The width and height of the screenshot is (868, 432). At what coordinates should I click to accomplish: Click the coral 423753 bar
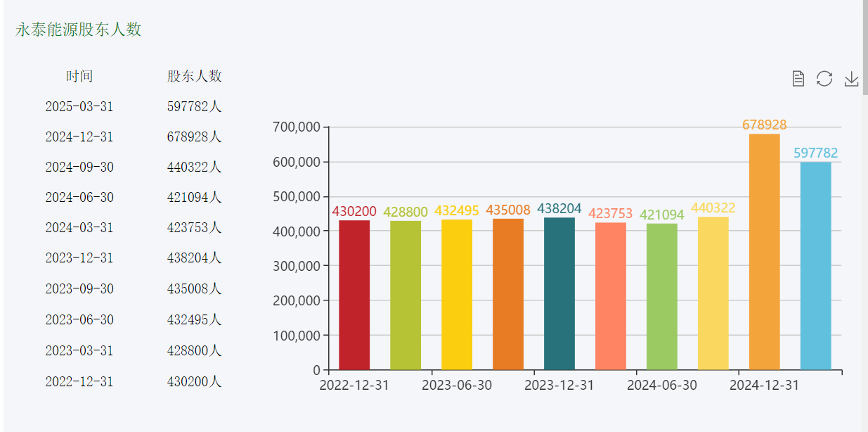click(611, 296)
